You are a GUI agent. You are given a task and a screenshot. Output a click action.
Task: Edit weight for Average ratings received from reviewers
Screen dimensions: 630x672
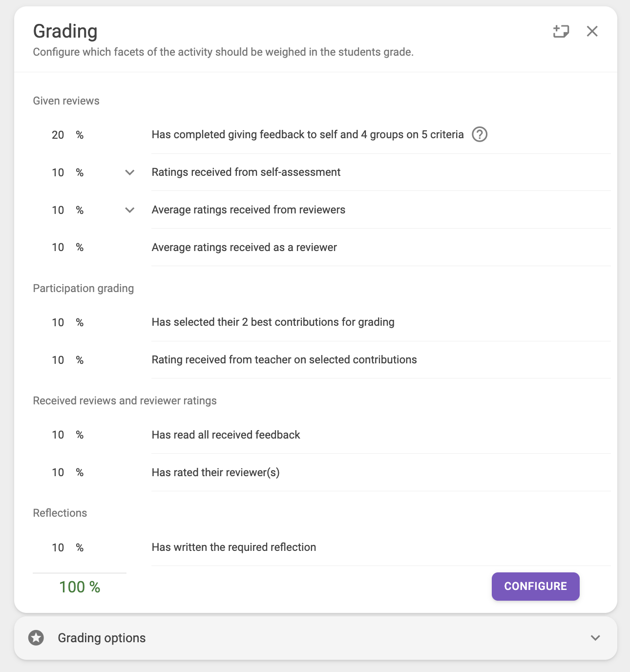(58, 210)
